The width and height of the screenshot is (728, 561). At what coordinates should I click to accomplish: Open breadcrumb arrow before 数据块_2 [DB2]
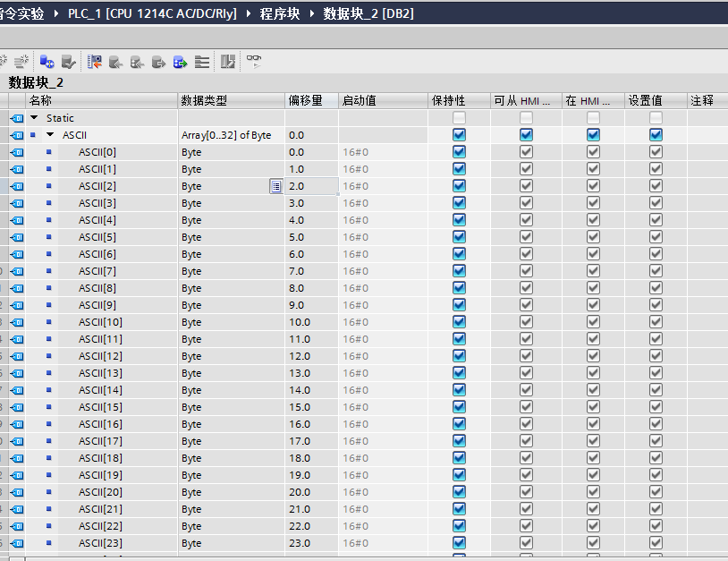tap(311, 13)
